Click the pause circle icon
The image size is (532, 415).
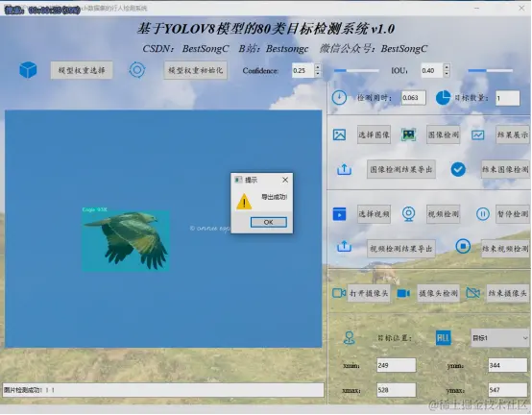[x=483, y=214]
